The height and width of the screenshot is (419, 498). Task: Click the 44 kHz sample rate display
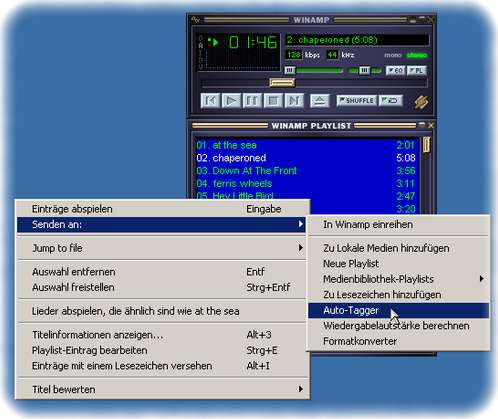(x=332, y=55)
